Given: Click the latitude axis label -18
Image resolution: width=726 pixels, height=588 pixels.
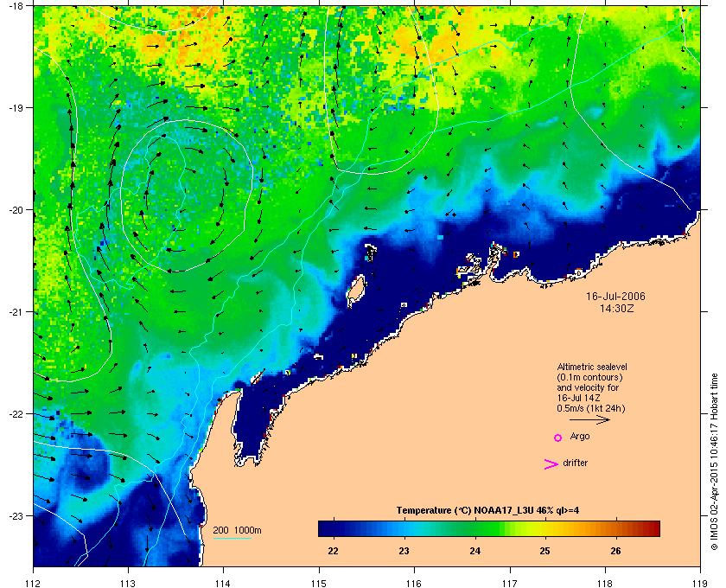Looking at the screenshot, I should pyautogui.click(x=16, y=6).
